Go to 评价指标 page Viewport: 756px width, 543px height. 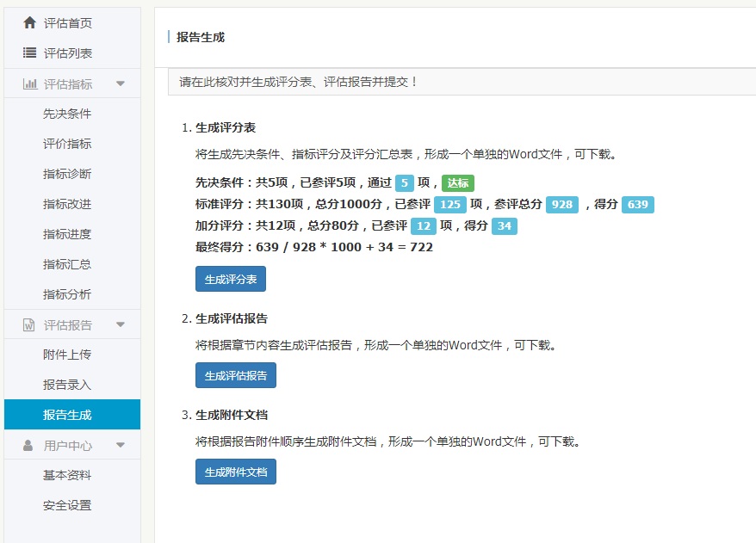[67, 144]
